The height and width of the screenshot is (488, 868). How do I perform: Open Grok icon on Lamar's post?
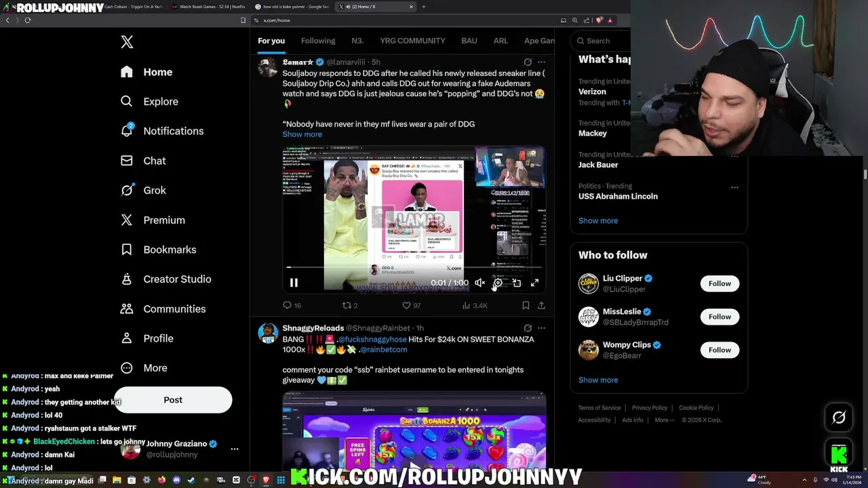(528, 62)
